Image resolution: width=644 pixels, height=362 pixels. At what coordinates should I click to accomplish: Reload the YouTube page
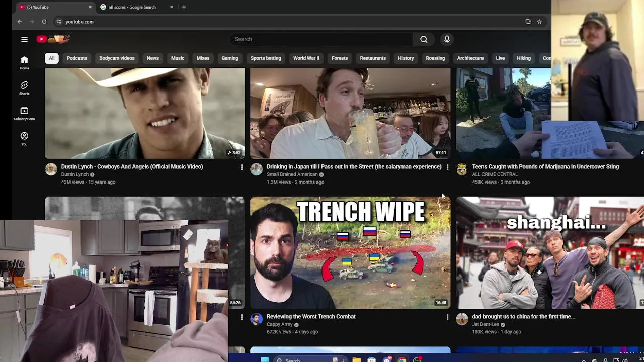44,22
